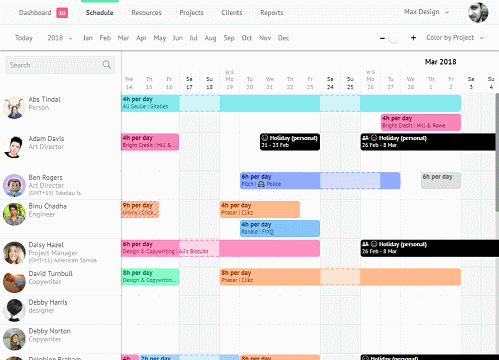The width and height of the screenshot is (499, 360).
Task: Click the zoom out minus icon
Action: [382, 38]
